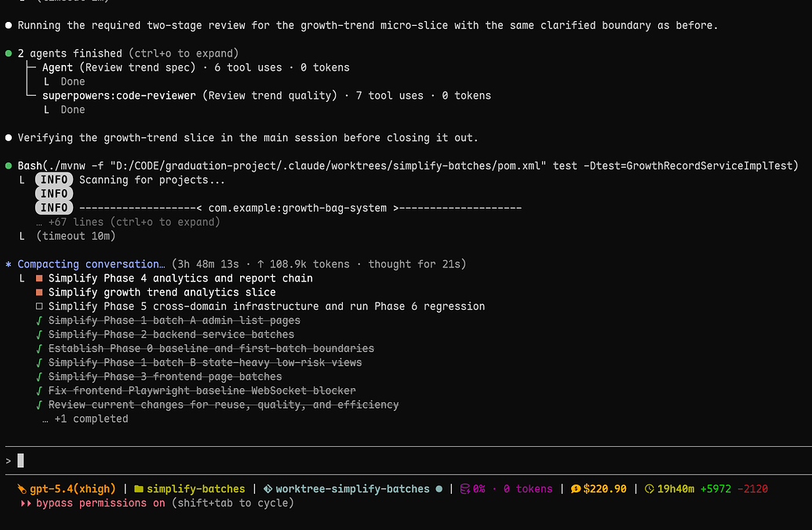Click the first INFO badge, beside 'Scanning for projects'

coord(54,180)
